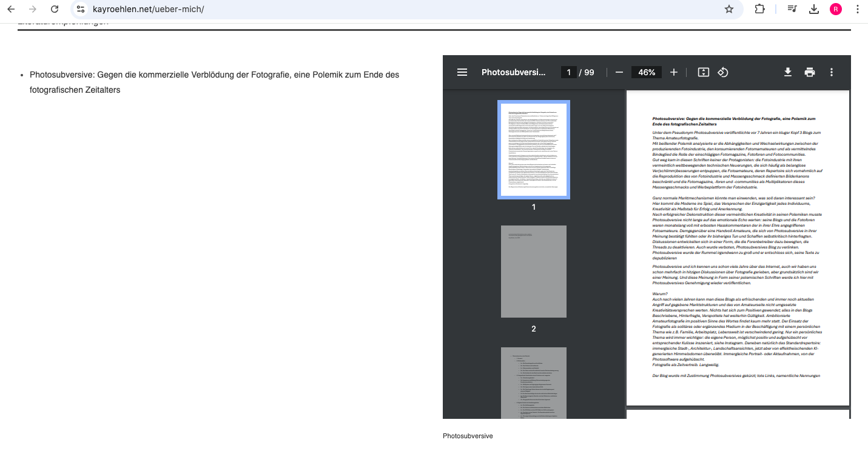Open the Chrome extensions puzzle icon
The height and width of the screenshot is (454, 868).
click(x=759, y=9)
